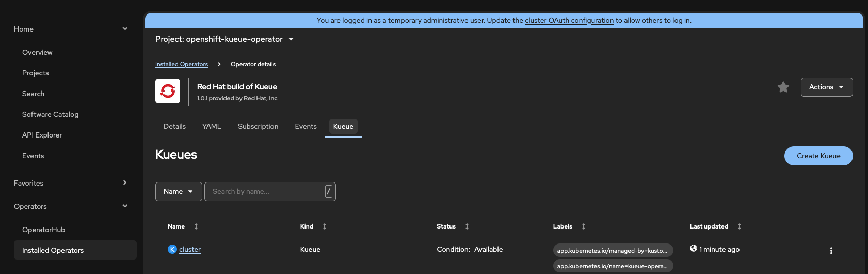The image size is (868, 274).
Task: Open the Name filter type dropdown
Action: pos(178,192)
